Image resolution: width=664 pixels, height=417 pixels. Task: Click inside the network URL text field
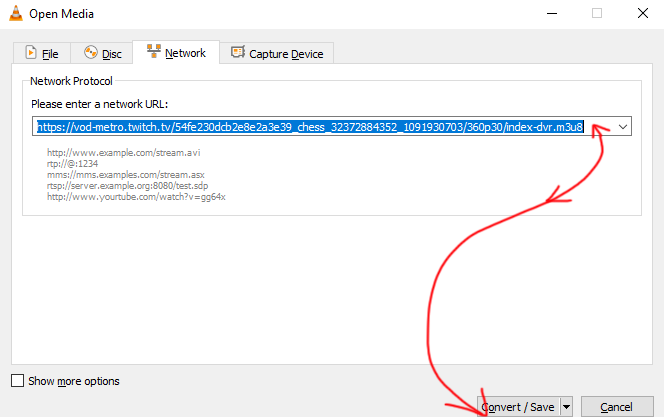310,127
